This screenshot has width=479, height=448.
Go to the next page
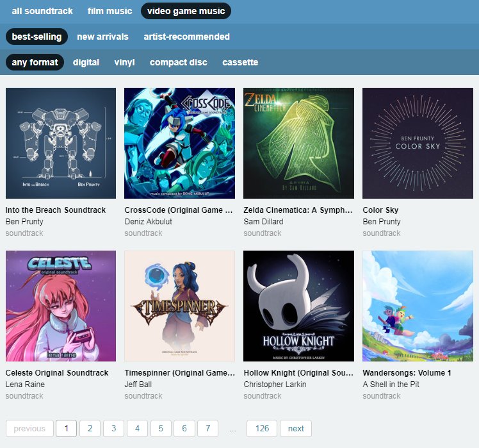click(x=296, y=428)
